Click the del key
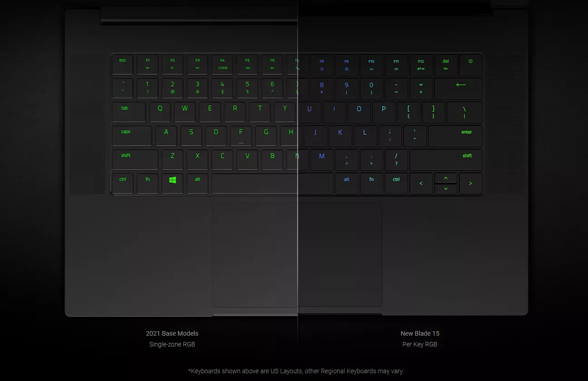The width and height of the screenshot is (588, 381). coord(446,65)
